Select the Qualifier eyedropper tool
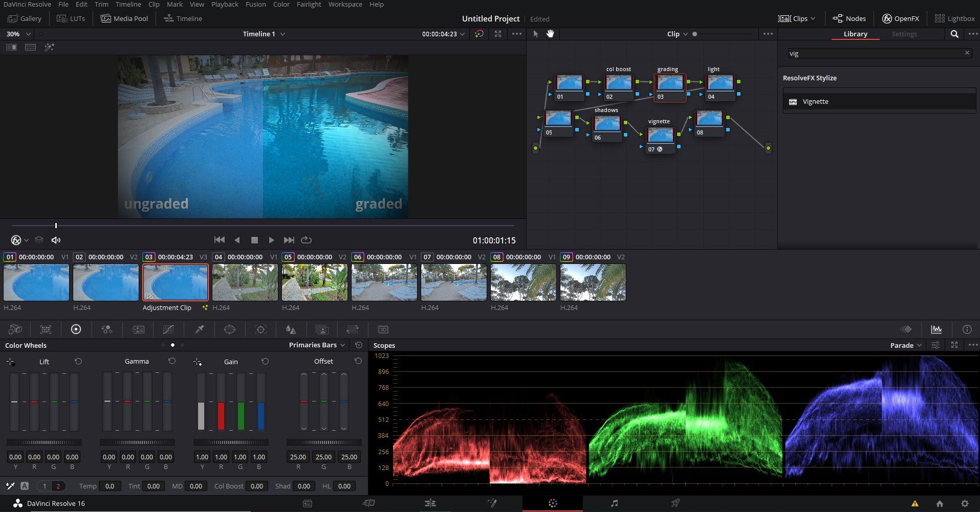The height and width of the screenshot is (512, 980). (x=199, y=329)
